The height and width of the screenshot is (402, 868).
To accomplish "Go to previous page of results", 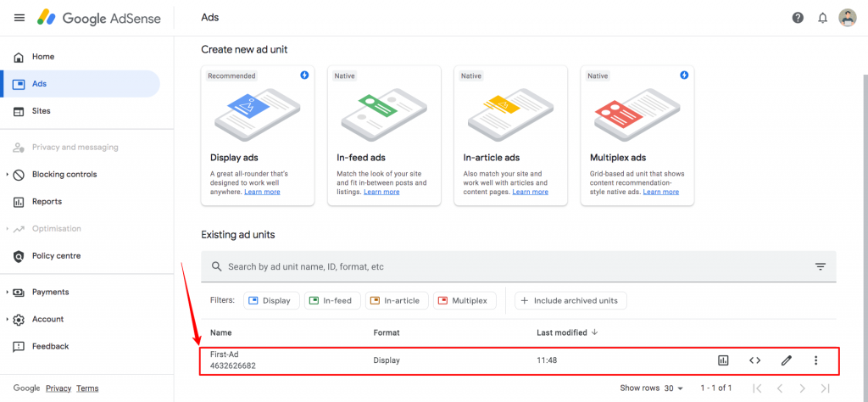I will point(780,388).
